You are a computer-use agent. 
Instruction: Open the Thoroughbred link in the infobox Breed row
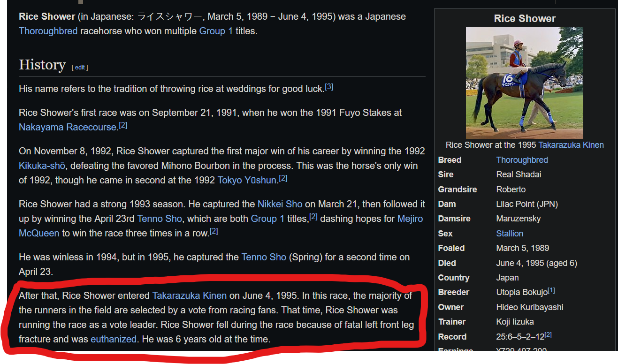522,160
